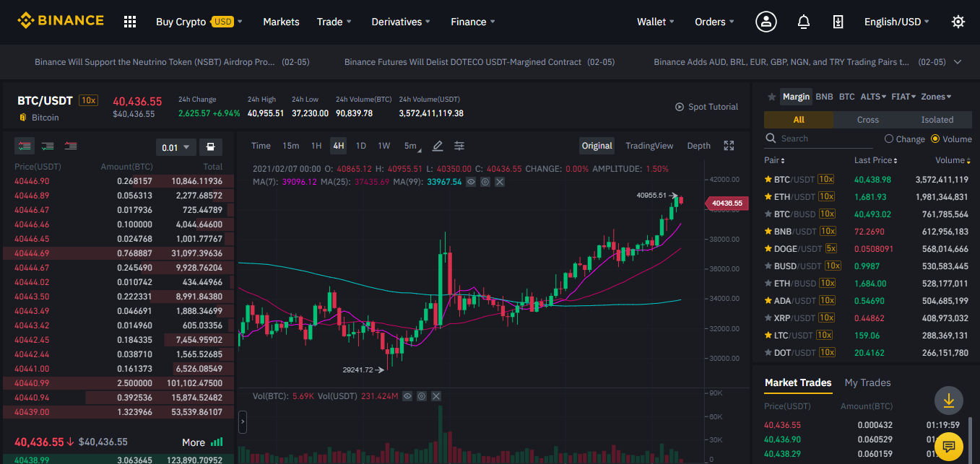
Task: Expand the ALTS market dropdown
Action: coord(873,97)
